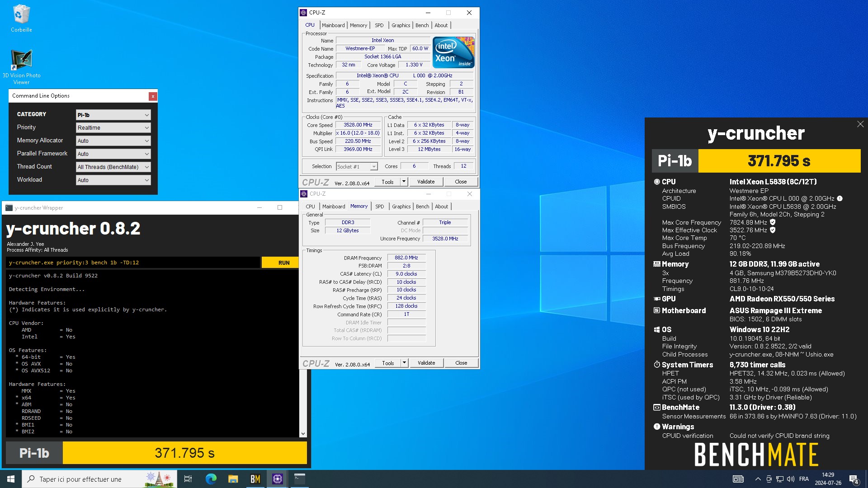The image size is (868, 488).
Task: Launch Microsoft Edge from taskbar
Action: coord(211,479)
